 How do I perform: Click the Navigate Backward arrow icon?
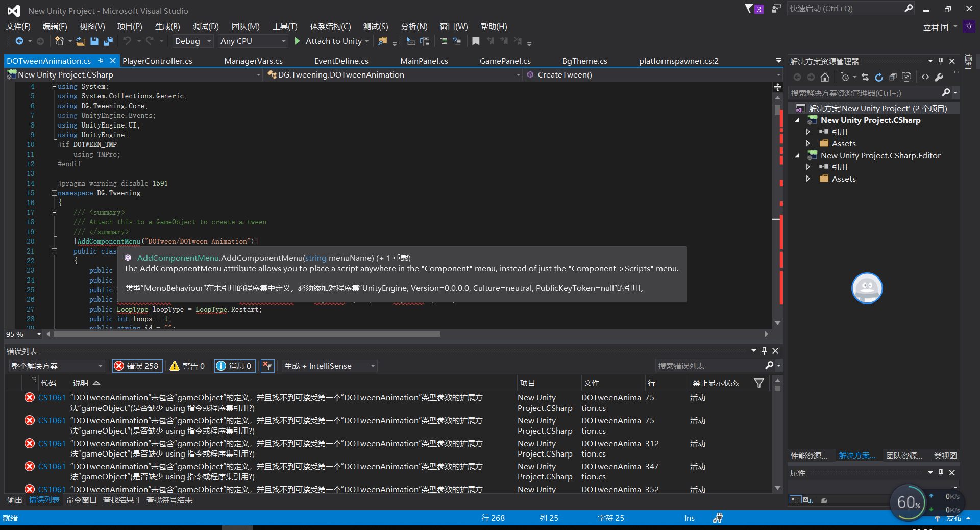pos(19,41)
